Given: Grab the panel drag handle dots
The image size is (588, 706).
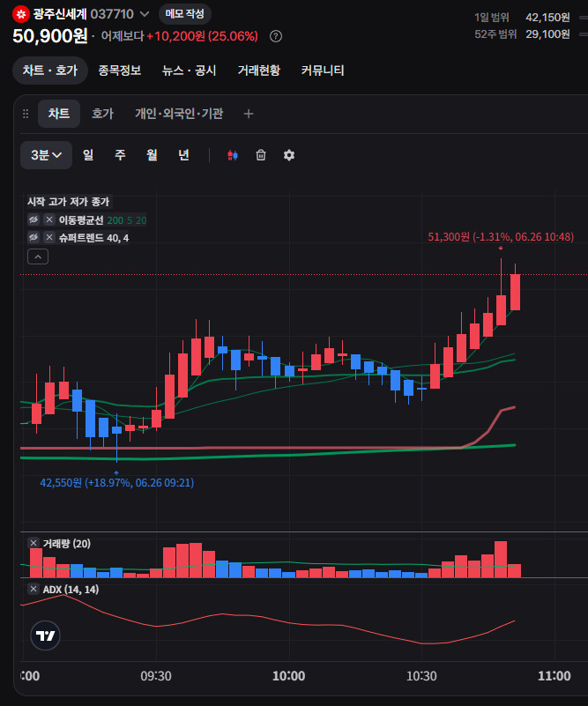Looking at the screenshot, I should point(26,114).
